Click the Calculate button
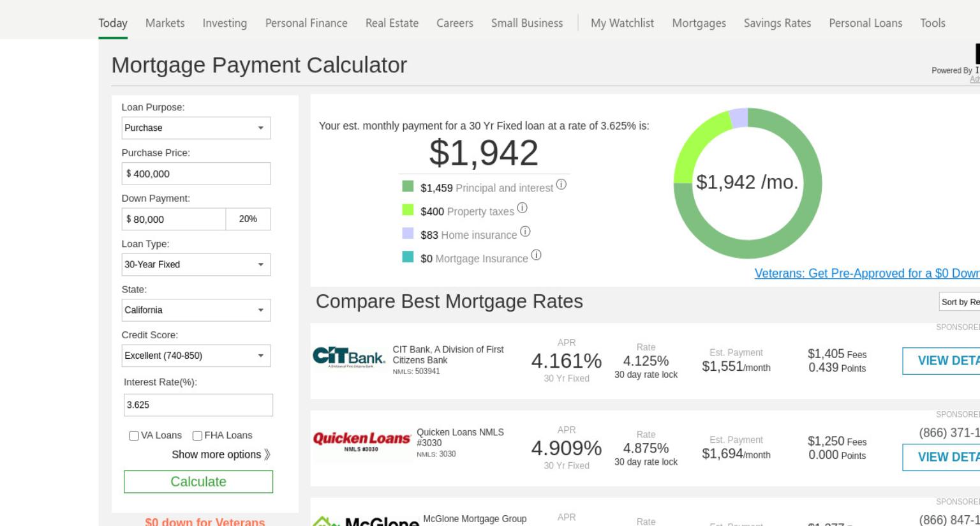This screenshot has height=526, width=980. pyautogui.click(x=198, y=482)
